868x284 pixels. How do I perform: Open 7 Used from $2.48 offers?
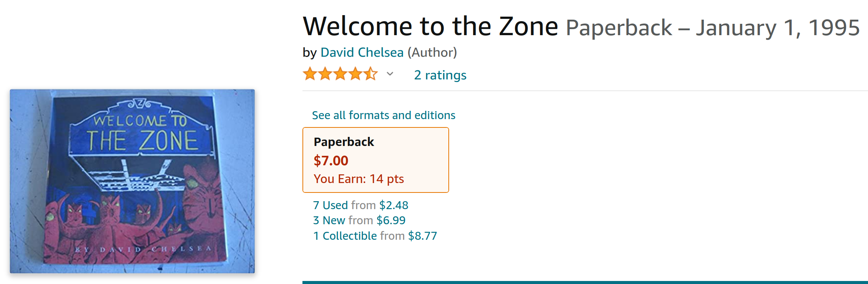tap(361, 205)
